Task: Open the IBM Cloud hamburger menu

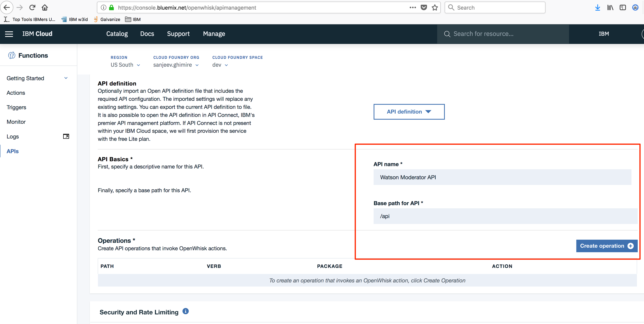Action: tap(9, 34)
